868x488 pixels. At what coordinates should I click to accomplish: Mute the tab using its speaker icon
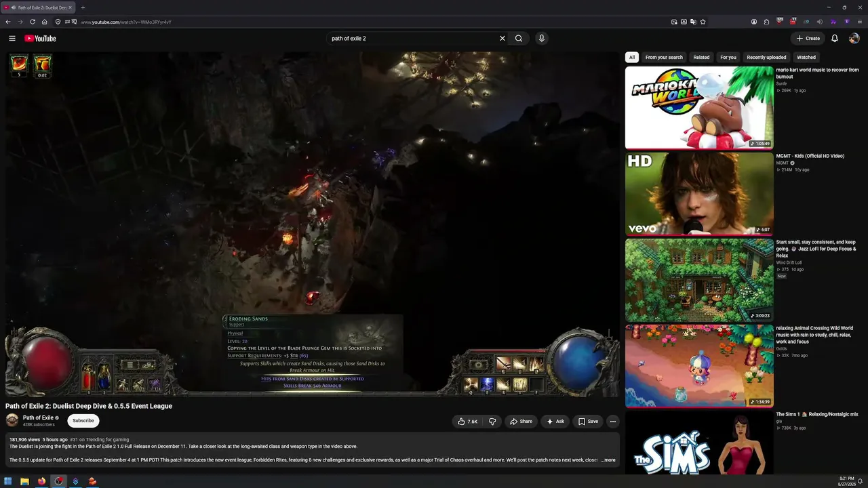point(14,7)
